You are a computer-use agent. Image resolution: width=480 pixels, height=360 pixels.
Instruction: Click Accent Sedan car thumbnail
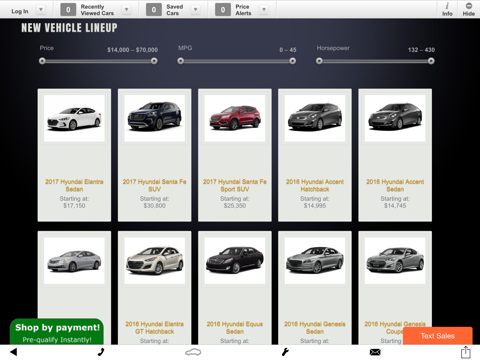[395, 119]
